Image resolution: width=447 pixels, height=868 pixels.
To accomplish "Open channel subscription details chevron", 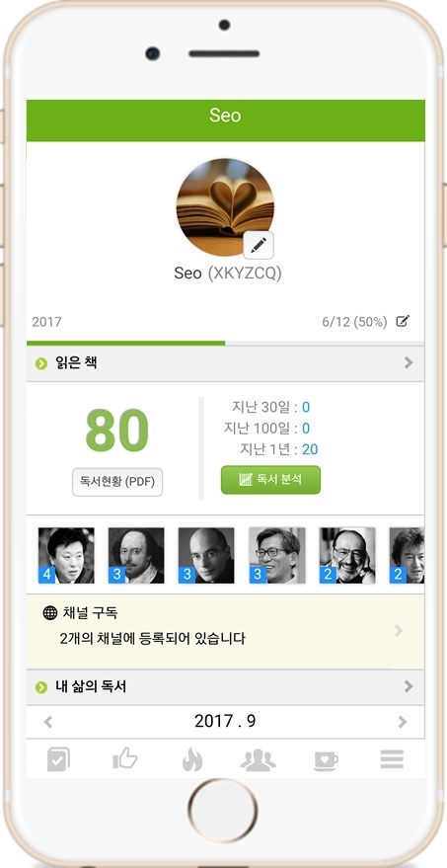I will [x=399, y=631].
